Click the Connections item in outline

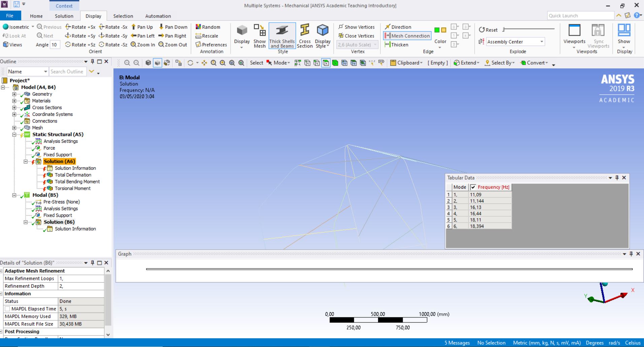click(45, 121)
